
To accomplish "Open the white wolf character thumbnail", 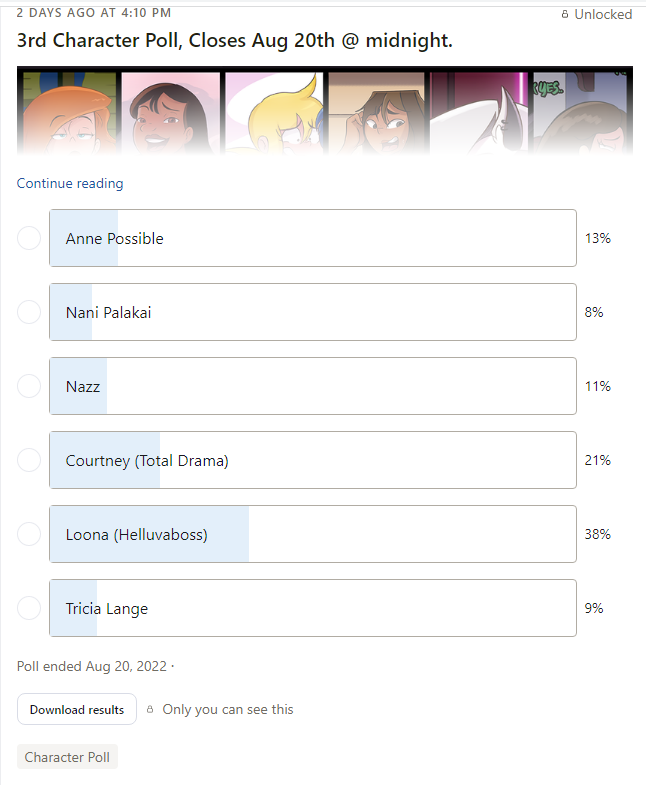I will [479, 113].
